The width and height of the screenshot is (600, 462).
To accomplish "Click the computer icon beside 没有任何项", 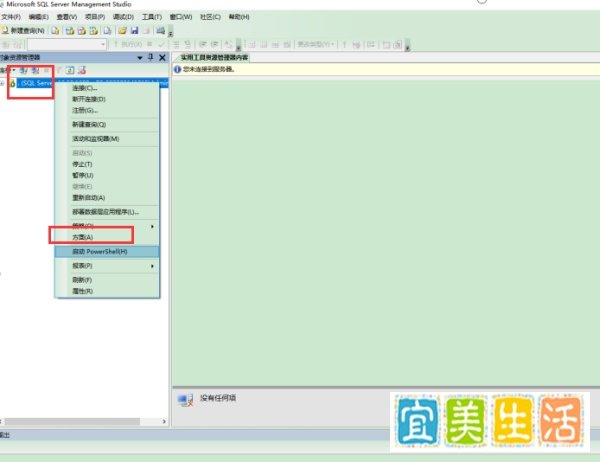I will 186,400.
